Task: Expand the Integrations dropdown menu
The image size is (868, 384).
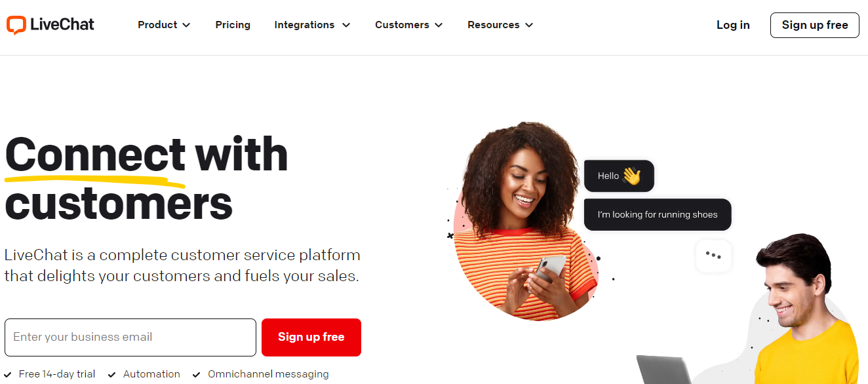Action: pos(312,25)
